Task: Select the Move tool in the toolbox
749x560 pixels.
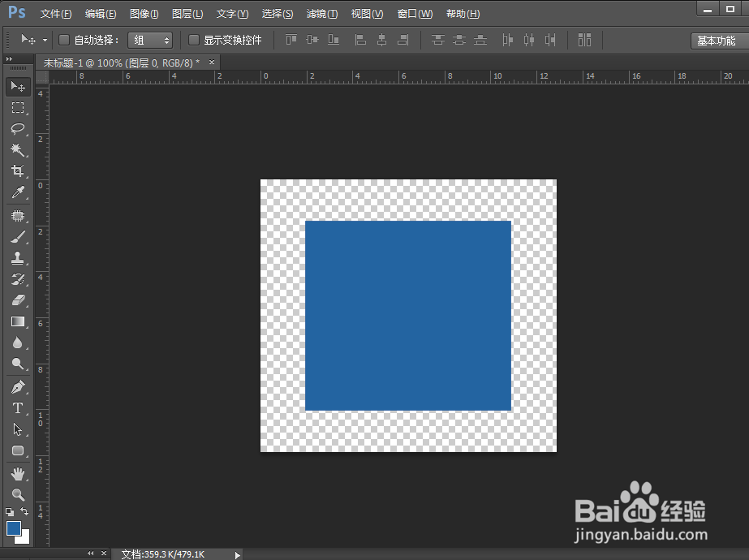Action: [x=18, y=87]
